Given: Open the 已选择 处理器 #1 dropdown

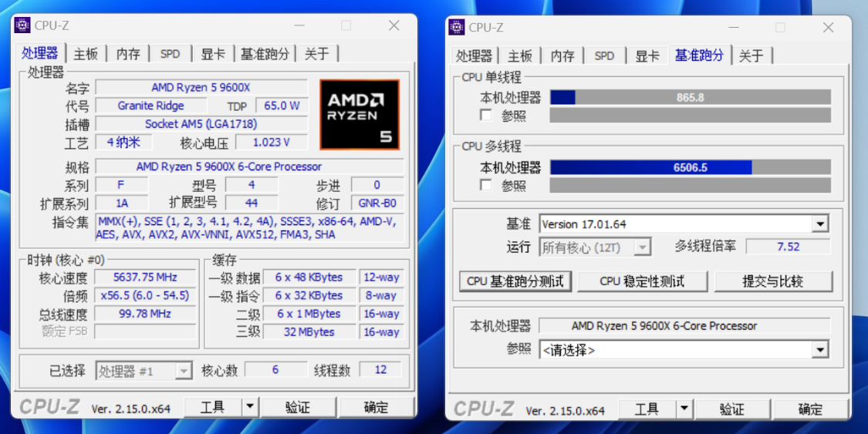Looking at the screenshot, I should coord(183,371).
